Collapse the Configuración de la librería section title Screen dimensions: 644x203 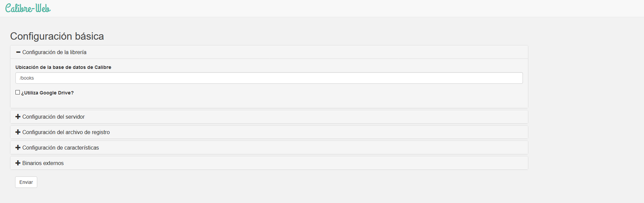tap(54, 52)
